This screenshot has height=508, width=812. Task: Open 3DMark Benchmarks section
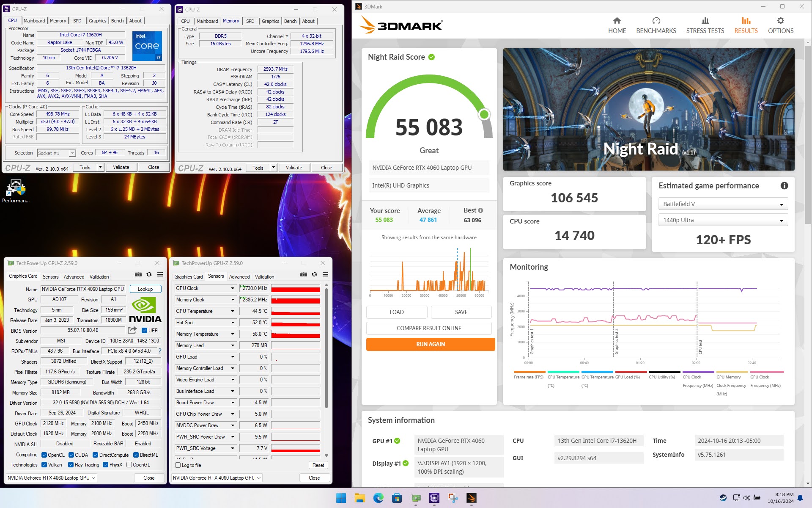coord(656,25)
